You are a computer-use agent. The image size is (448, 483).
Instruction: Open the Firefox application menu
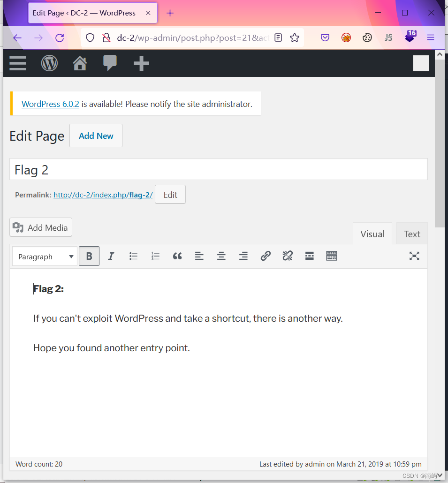tap(431, 38)
